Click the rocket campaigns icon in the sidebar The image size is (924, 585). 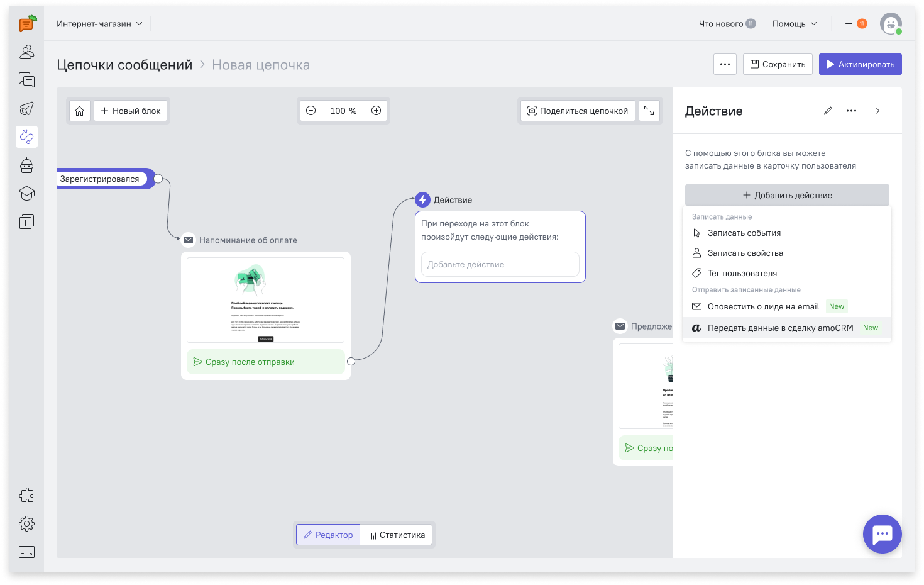(26, 108)
